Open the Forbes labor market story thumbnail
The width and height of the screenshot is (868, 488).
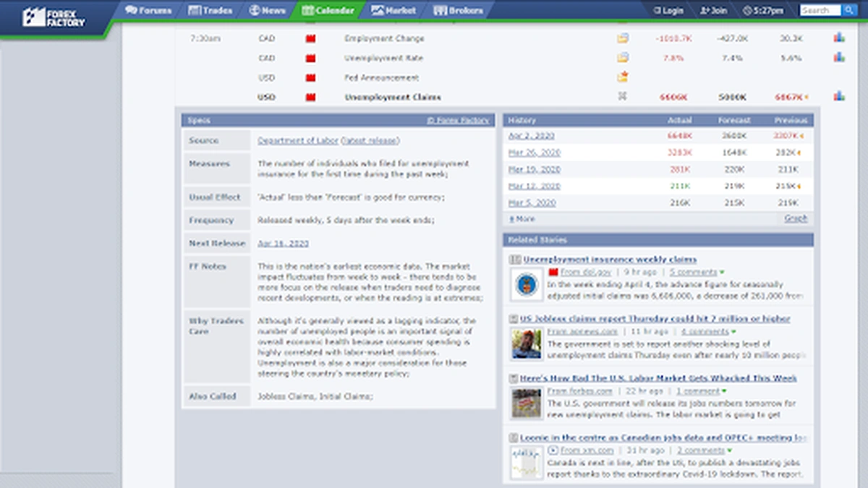pyautogui.click(x=526, y=403)
